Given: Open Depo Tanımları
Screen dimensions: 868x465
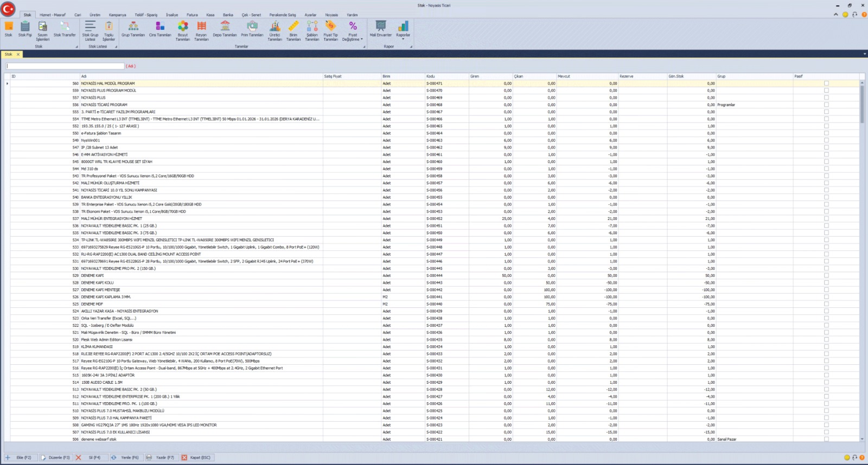Looking at the screenshot, I should pyautogui.click(x=225, y=29).
